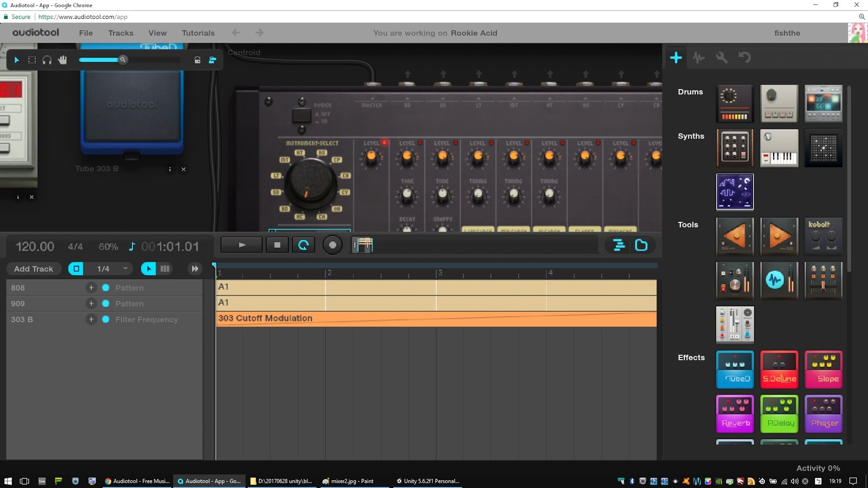868x488 pixels.
Task: Open the samples waveform tab
Action: 699,57
